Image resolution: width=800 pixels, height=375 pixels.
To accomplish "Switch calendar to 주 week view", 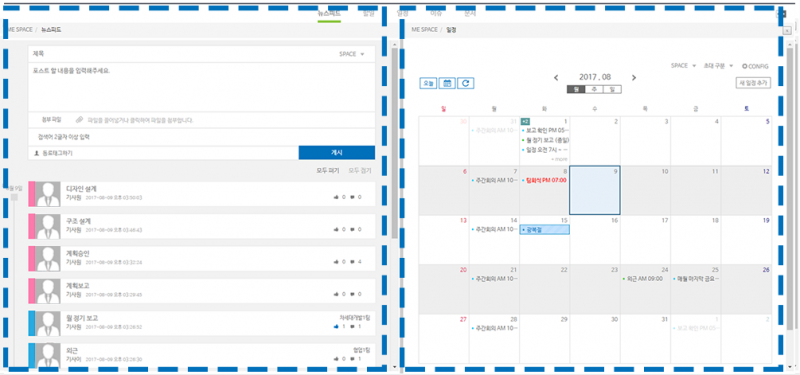I will (593, 89).
